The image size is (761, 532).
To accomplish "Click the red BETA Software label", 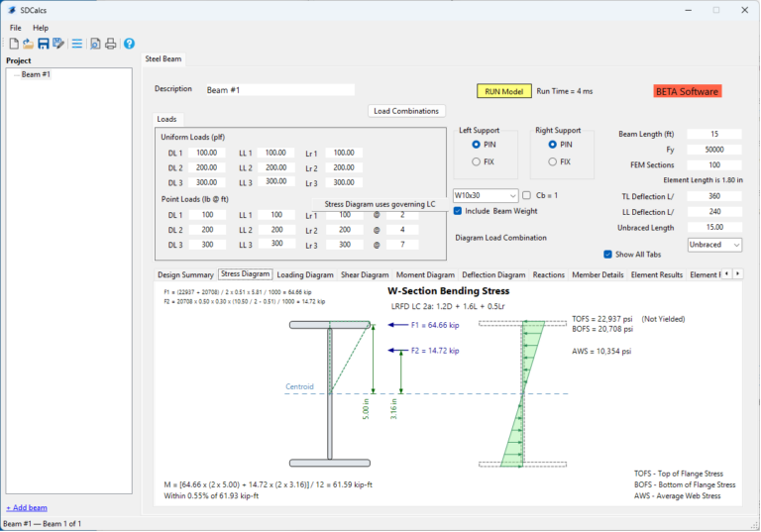I will 687,91.
